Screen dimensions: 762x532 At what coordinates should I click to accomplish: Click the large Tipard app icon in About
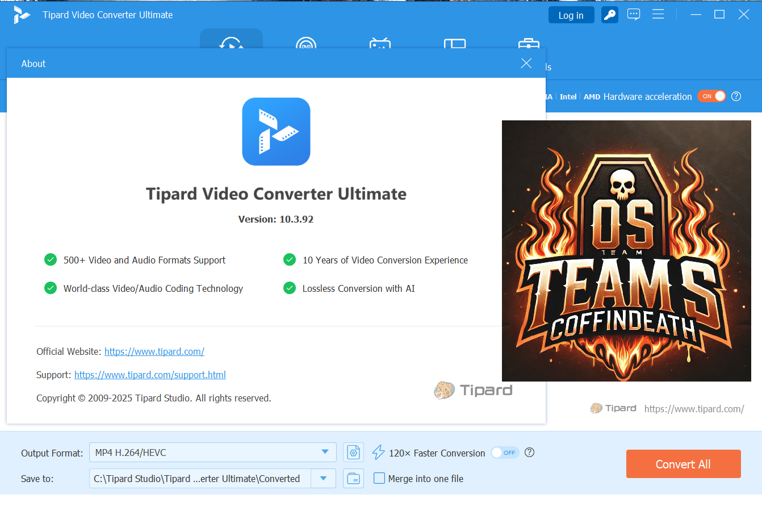276,132
